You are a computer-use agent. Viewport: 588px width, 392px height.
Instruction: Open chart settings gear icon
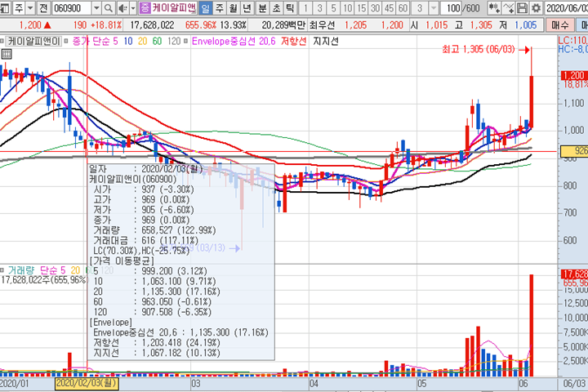(536, 7)
